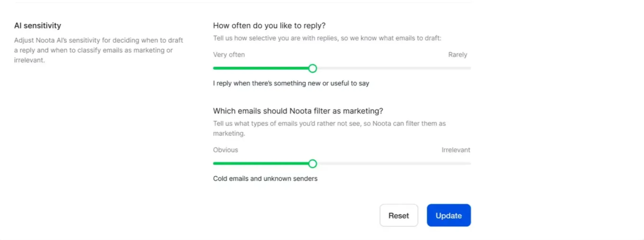Click the marketing slider track near Obvious
This screenshot has height=240, width=644.
238,163
